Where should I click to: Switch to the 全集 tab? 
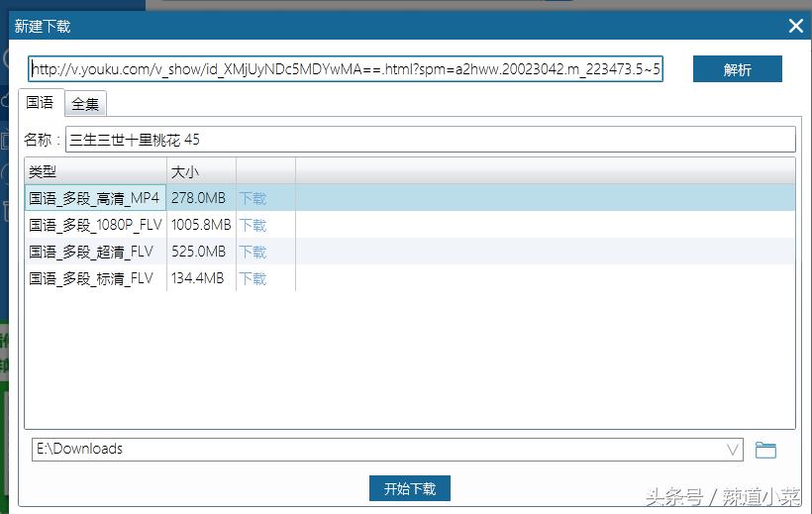[x=85, y=104]
